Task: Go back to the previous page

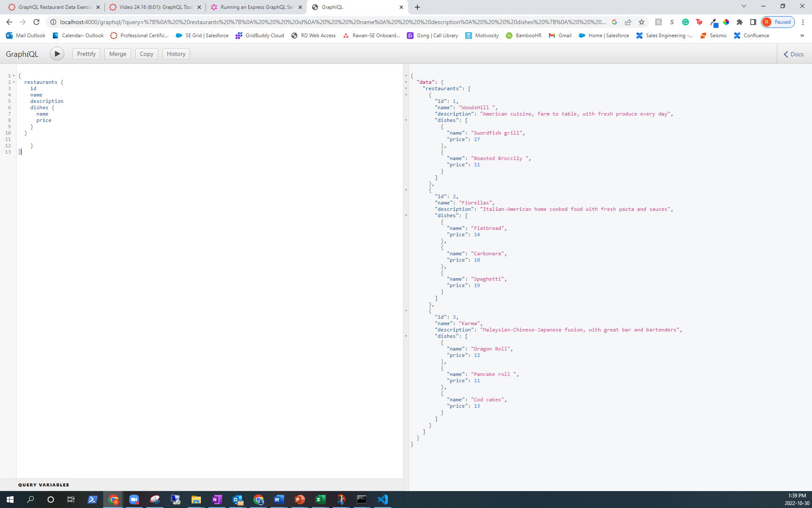Action: point(9,22)
